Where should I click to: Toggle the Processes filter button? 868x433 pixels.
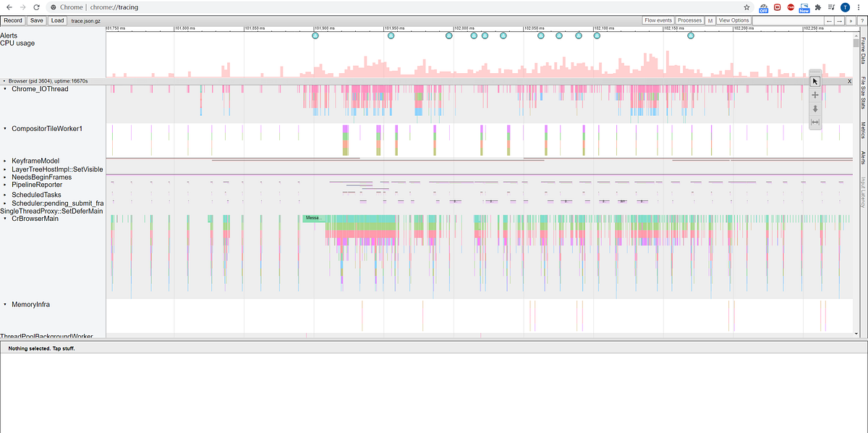689,20
